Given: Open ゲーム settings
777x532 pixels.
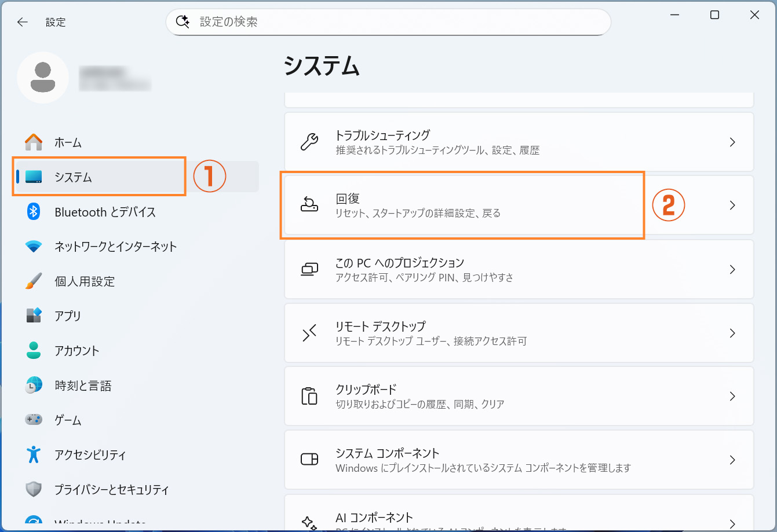Looking at the screenshot, I should (x=137, y=420).
